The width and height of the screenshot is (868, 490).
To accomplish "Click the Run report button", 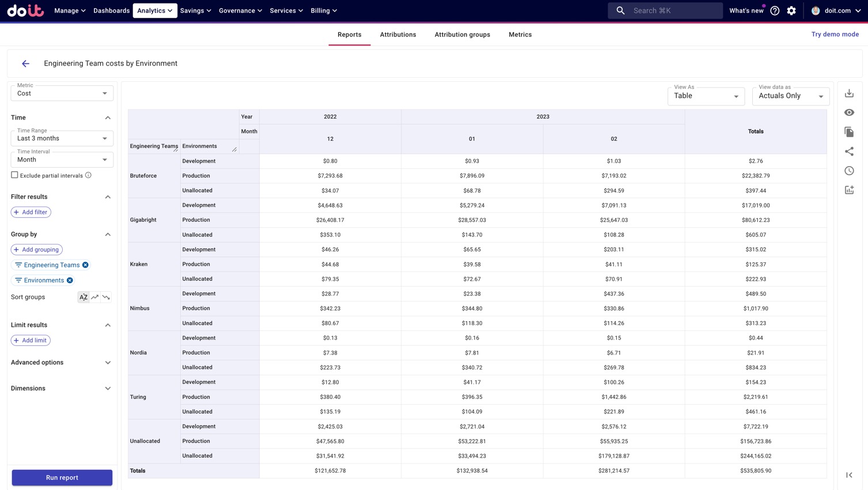I will pos(62,477).
